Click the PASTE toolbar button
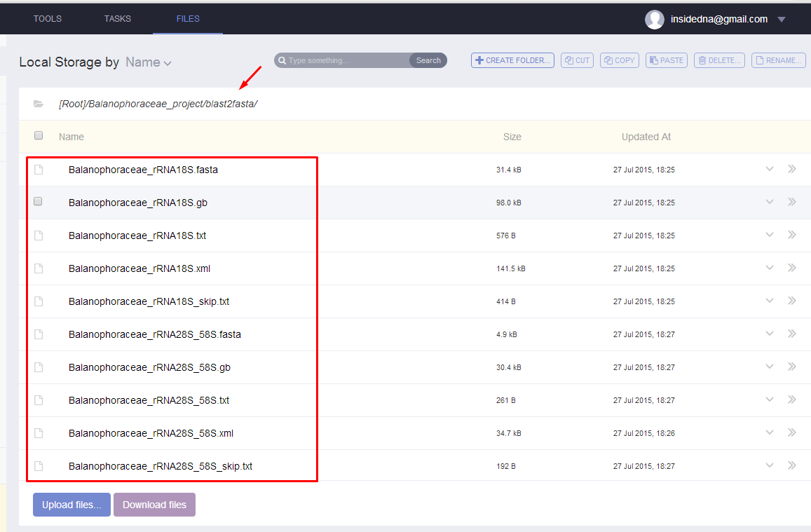The image size is (811, 532). tap(667, 60)
